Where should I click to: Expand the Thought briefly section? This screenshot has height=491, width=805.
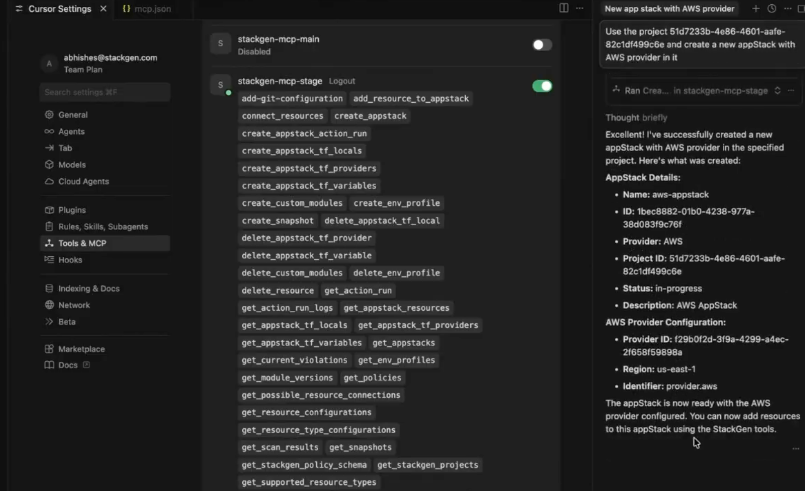click(636, 118)
